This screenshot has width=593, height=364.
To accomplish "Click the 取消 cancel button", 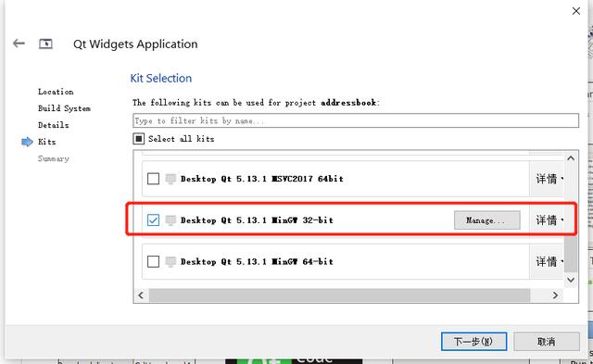I will (546, 342).
